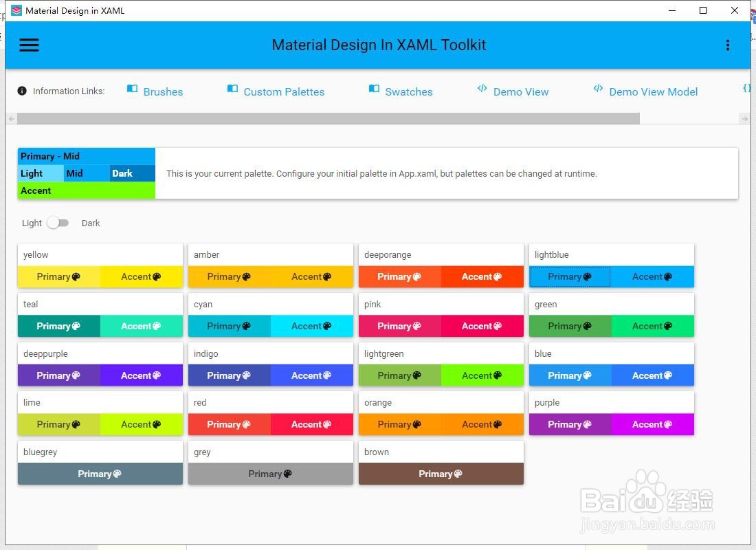Apply yellow as Primary color

pyautogui.click(x=59, y=277)
